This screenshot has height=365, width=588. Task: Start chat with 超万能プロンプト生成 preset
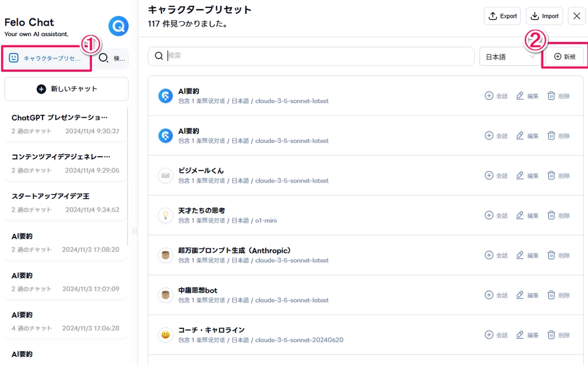(x=496, y=255)
